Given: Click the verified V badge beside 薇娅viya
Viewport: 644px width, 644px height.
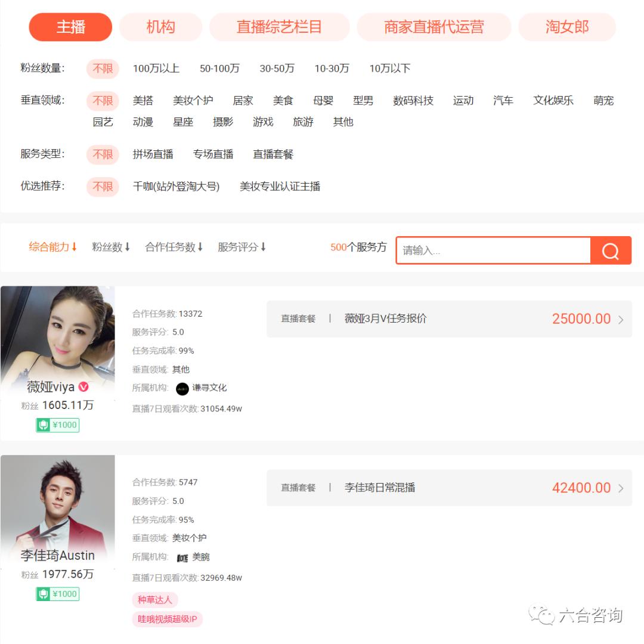Looking at the screenshot, I should [x=84, y=386].
